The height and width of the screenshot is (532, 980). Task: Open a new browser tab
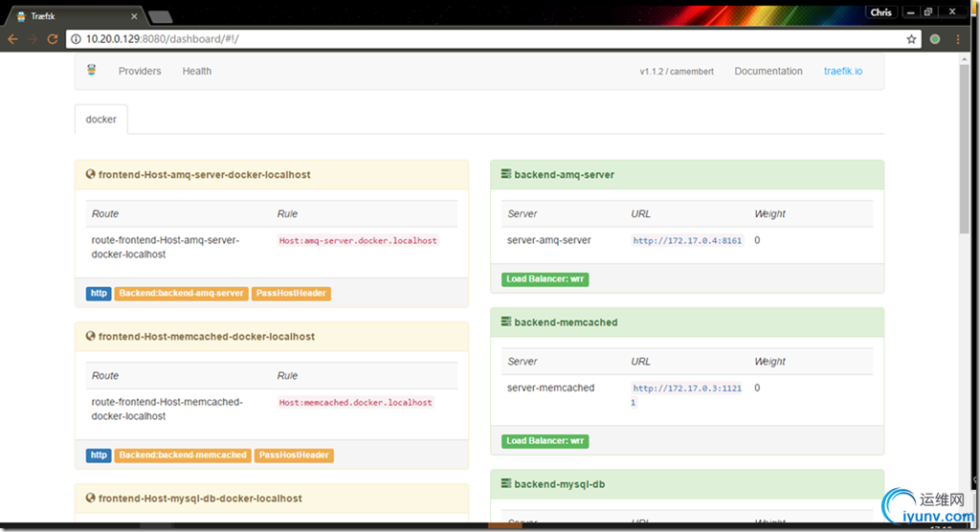pyautogui.click(x=160, y=17)
